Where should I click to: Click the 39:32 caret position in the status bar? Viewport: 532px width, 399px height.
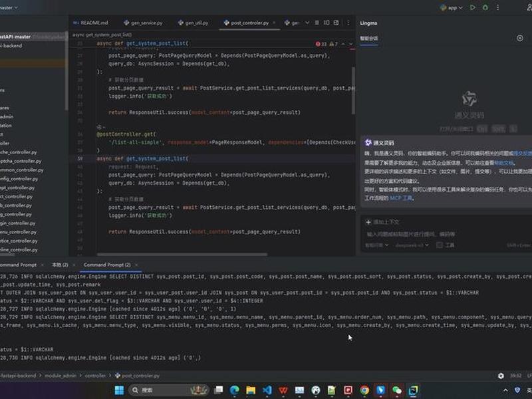516,376
